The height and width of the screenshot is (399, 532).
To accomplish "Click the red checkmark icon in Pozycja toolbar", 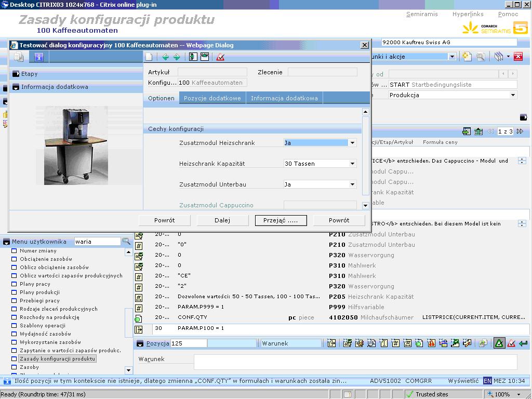I will [x=511, y=343].
